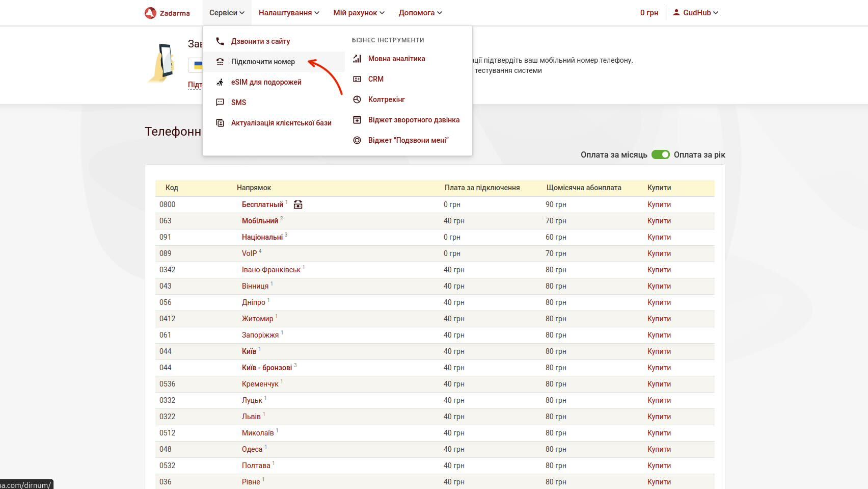The width and height of the screenshot is (868, 489).
Task: Buy an Одеса number
Action: click(659, 449)
